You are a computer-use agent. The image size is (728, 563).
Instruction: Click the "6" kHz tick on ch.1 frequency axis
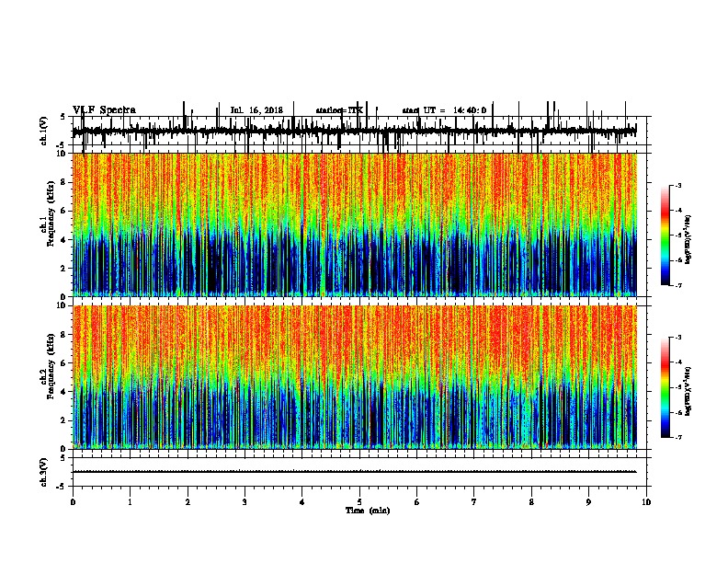click(x=63, y=211)
